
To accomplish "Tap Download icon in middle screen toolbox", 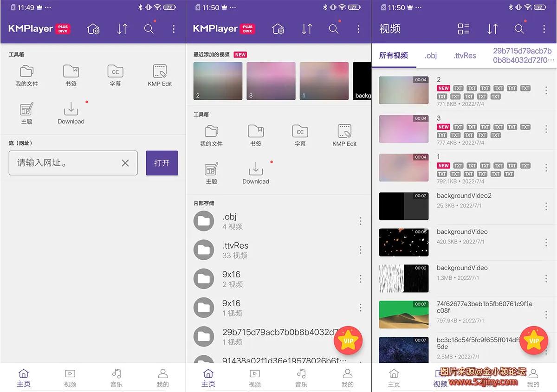I will click(256, 173).
